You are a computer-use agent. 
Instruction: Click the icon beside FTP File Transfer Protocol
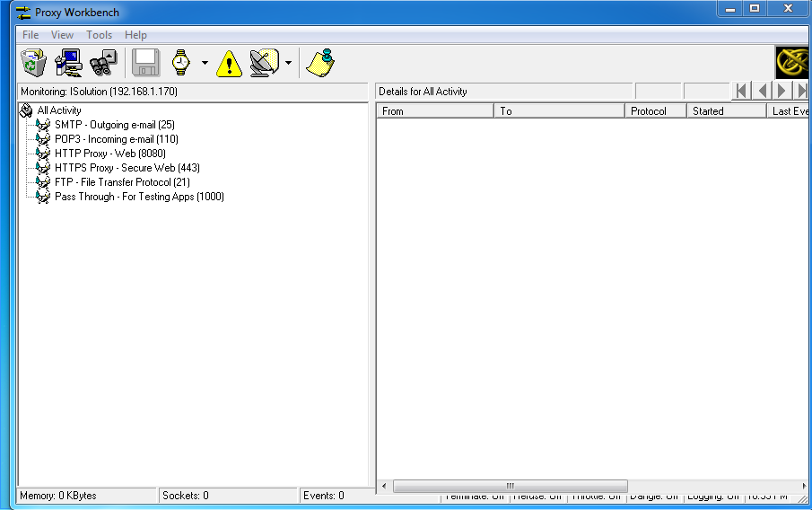[43, 182]
